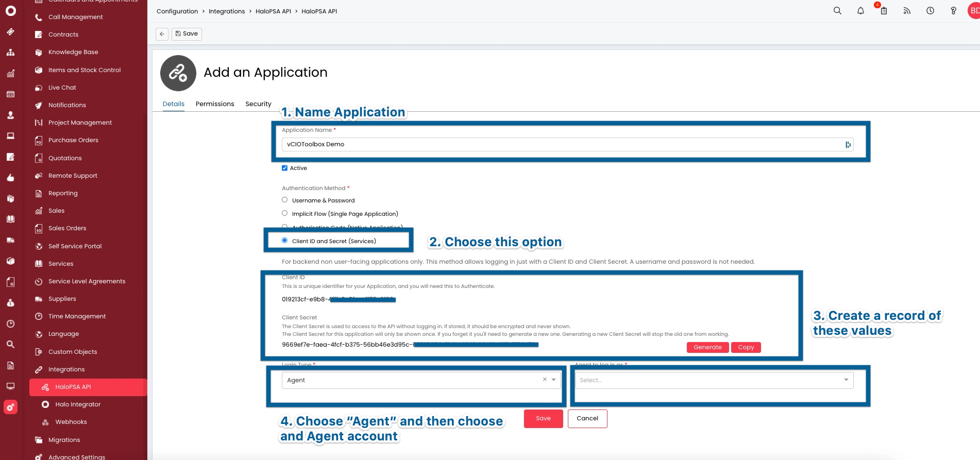This screenshot has height=460, width=980.
Task: Open Items and Stock Control in sidebar
Action: click(x=85, y=70)
